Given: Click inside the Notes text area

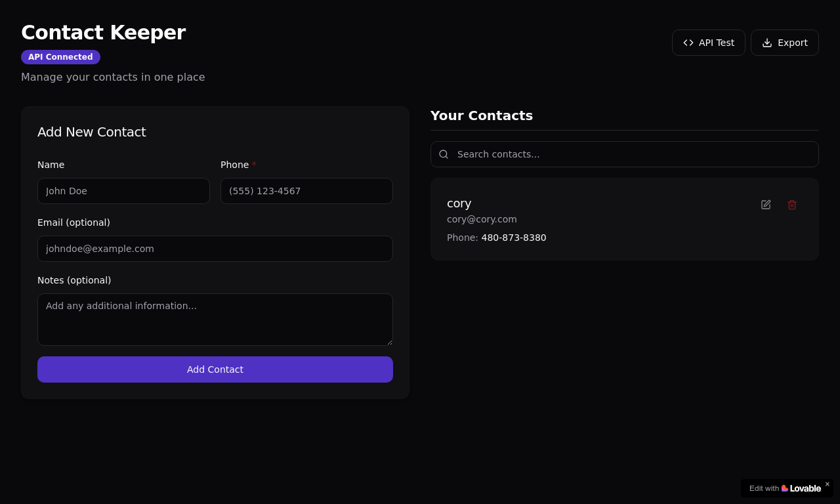Looking at the screenshot, I should [x=215, y=320].
